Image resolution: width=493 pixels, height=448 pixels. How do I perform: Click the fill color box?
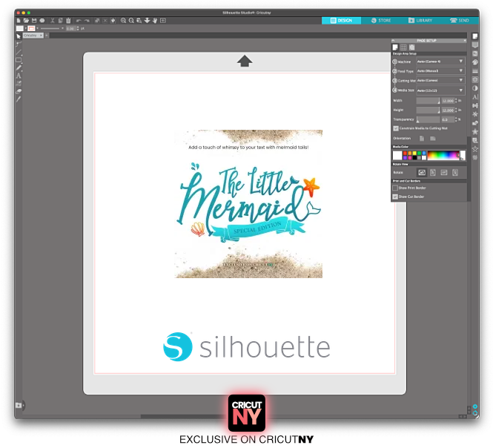pos(20,28)
